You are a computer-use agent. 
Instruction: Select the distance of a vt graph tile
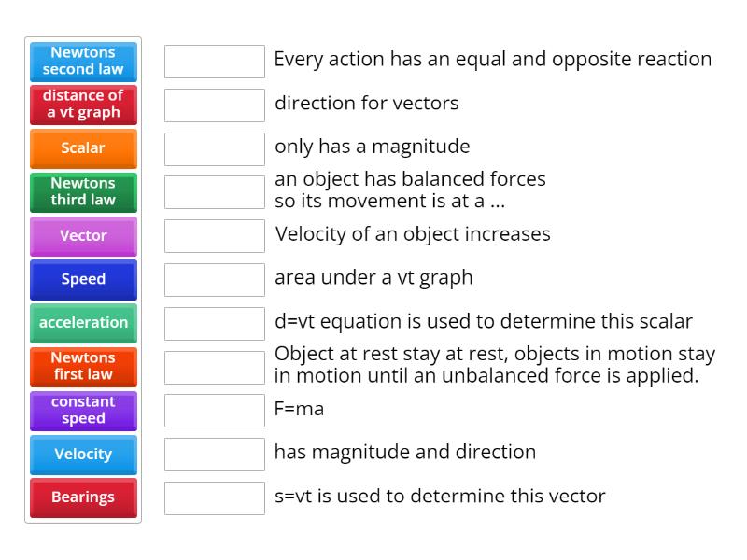[x=83, y=105]
